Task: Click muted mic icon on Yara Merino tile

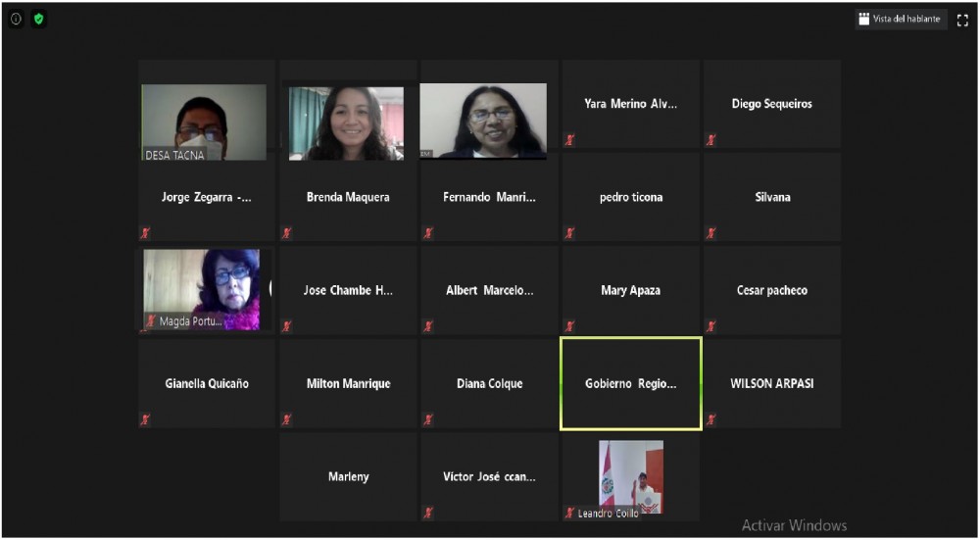Action: 569,140
